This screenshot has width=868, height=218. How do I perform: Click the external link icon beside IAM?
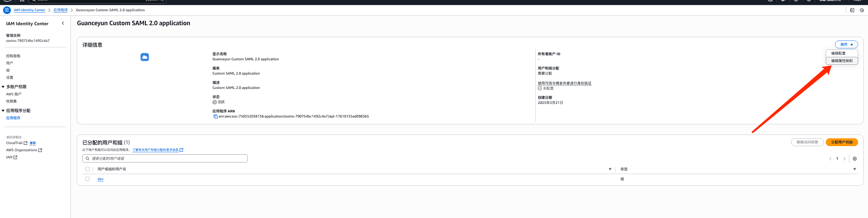pyautogui.click(x=15, y=157)
